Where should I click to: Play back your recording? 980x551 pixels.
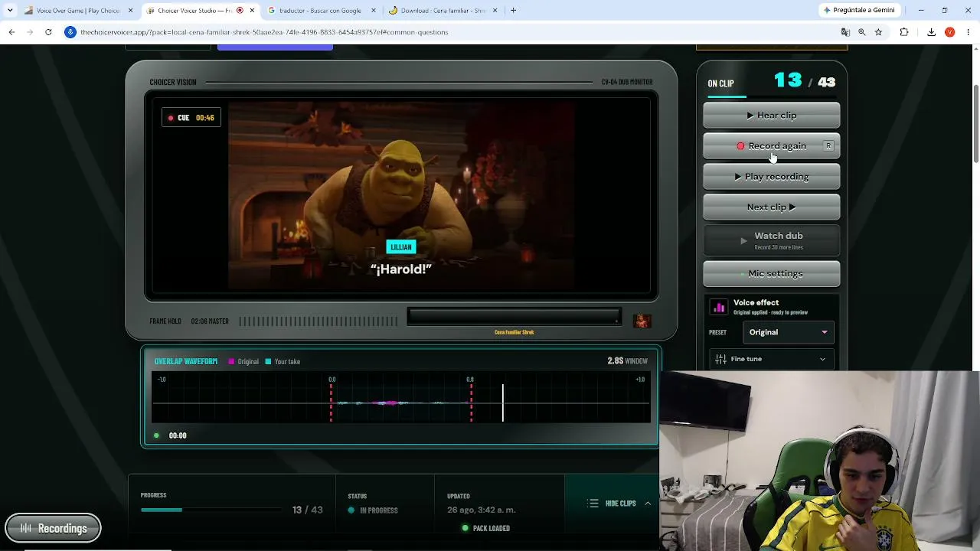[x=772, y=177]
